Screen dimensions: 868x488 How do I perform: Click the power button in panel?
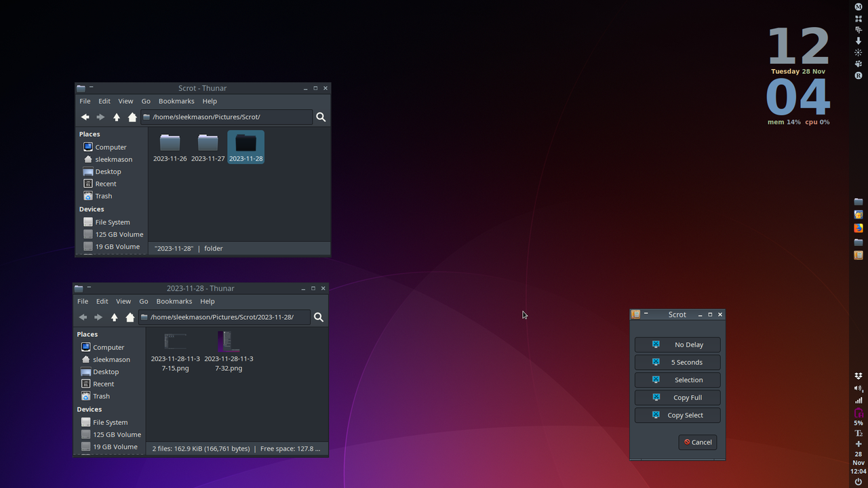859,482
